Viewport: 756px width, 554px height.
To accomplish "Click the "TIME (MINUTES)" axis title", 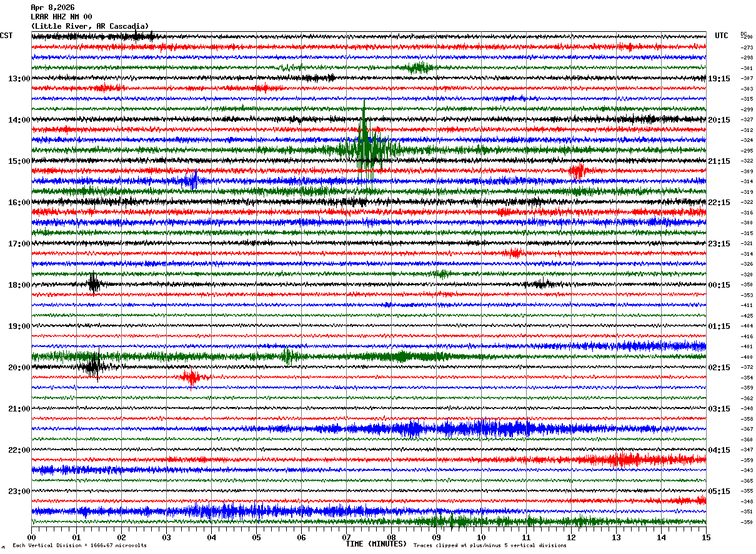I will (376, 544).
